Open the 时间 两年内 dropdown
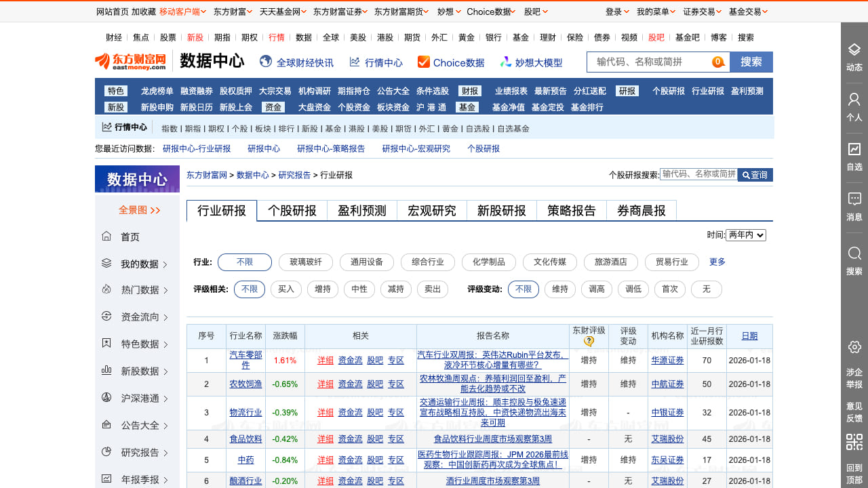 (745, 235)
